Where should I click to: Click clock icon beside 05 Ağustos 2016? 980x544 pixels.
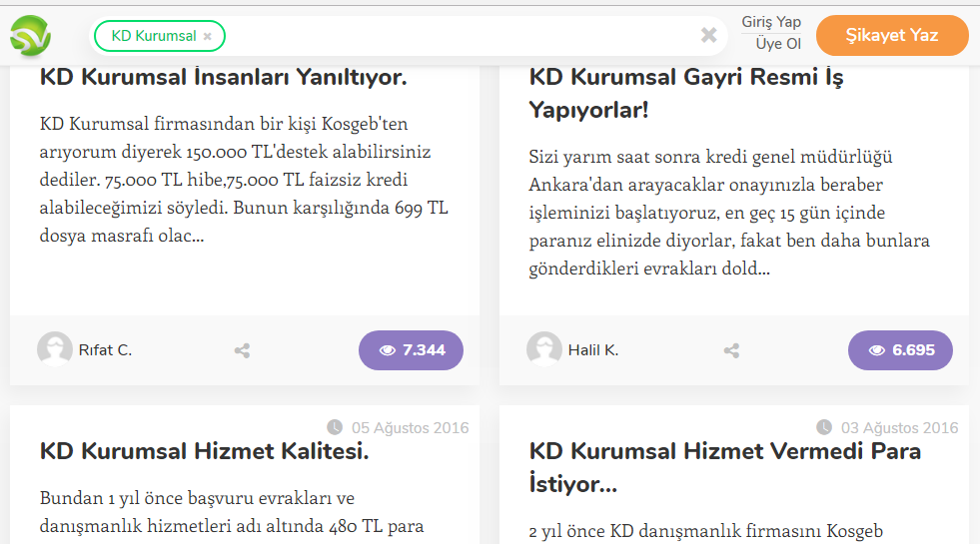pos(335,427)
